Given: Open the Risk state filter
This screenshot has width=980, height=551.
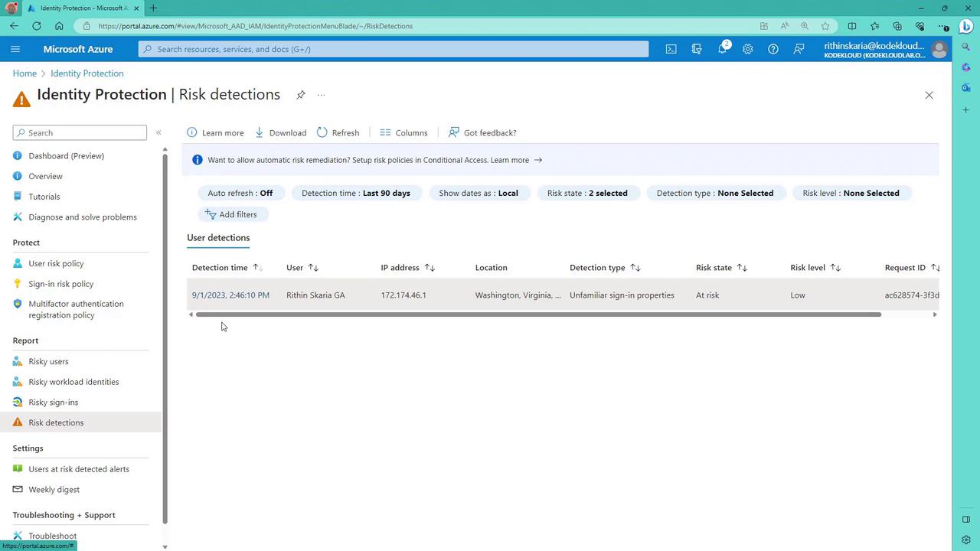Looking at the screenshot, I should click(x=587, y=193).
